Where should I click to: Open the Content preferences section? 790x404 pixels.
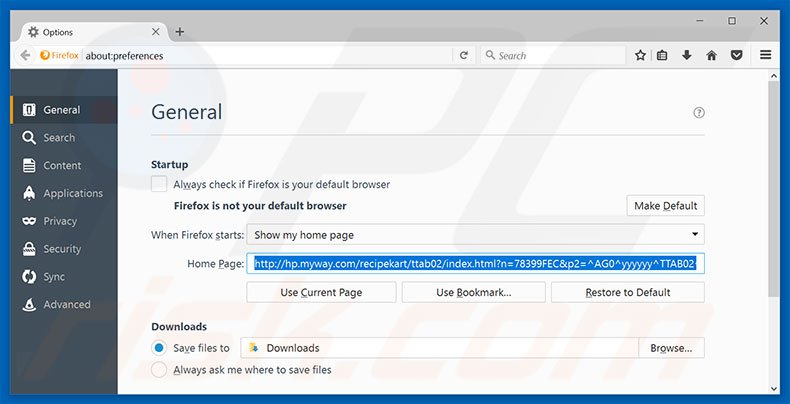(x=63, y=165)
